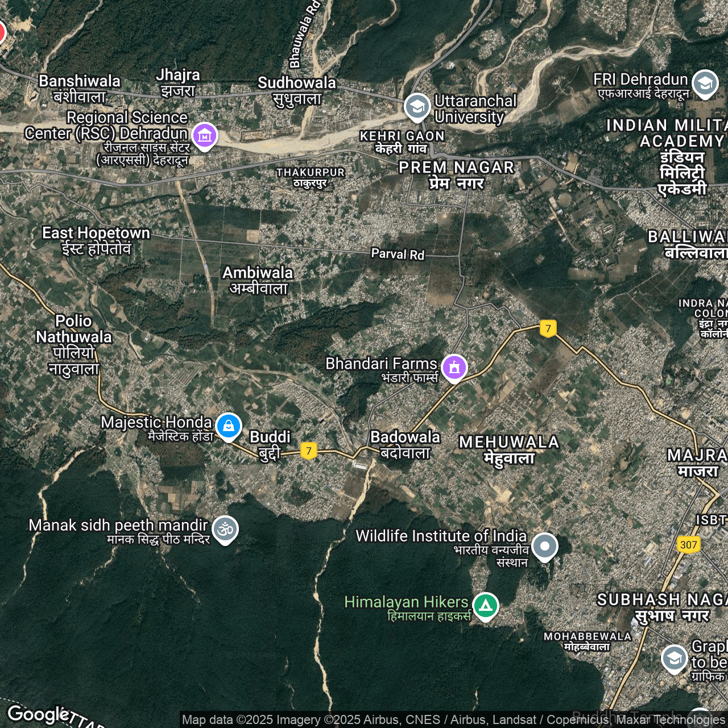The width and height of the screenshot is (728, 728).
Task: Click highway 307 route shield
Action: tap(688, 544)
